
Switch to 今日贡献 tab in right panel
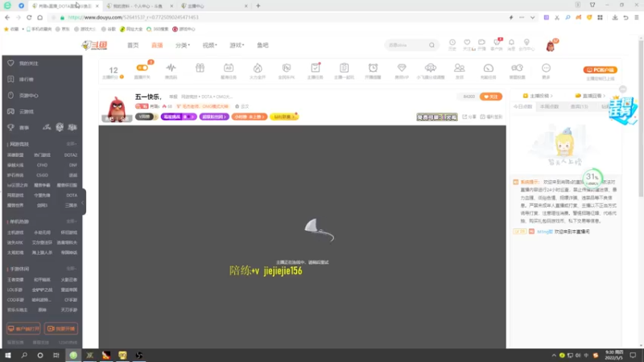click(522, 106)
